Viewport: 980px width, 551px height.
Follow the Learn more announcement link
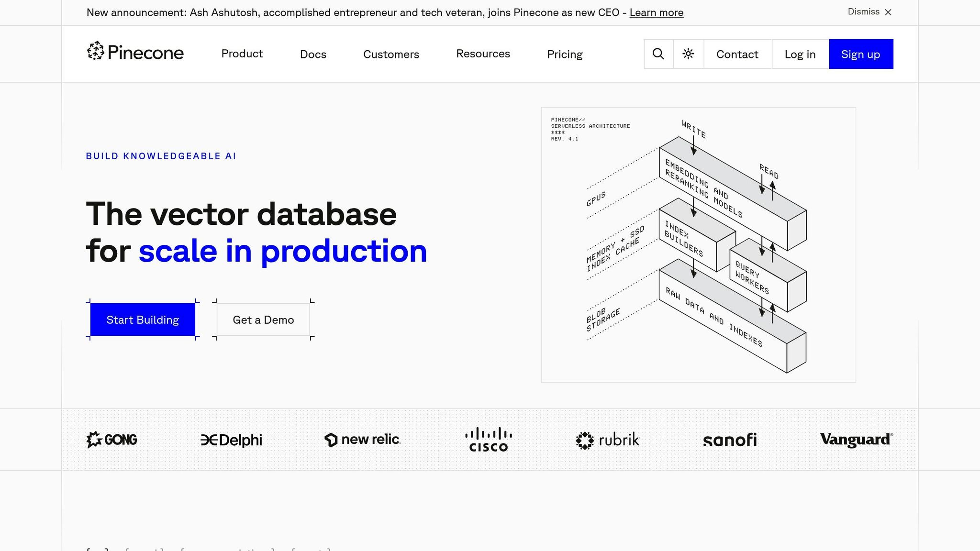[x=656, y=13]
